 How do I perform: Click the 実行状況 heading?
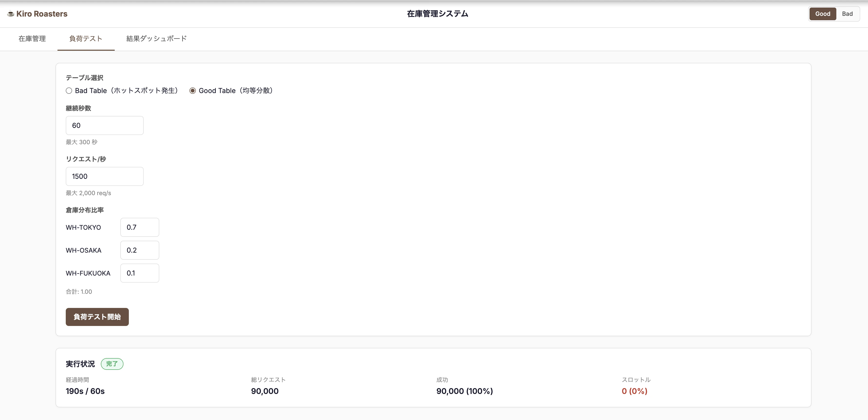click(x=80, y=364)
